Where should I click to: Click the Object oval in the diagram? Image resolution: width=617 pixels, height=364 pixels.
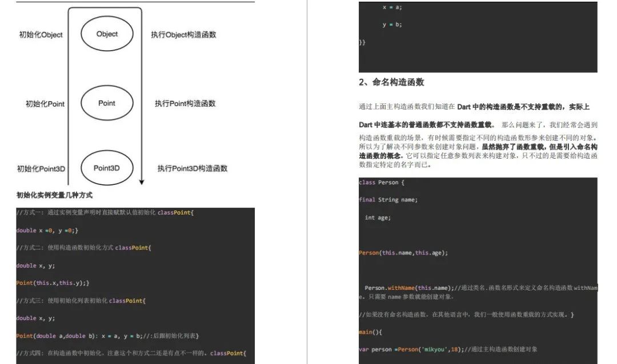(x=107, y=34)
